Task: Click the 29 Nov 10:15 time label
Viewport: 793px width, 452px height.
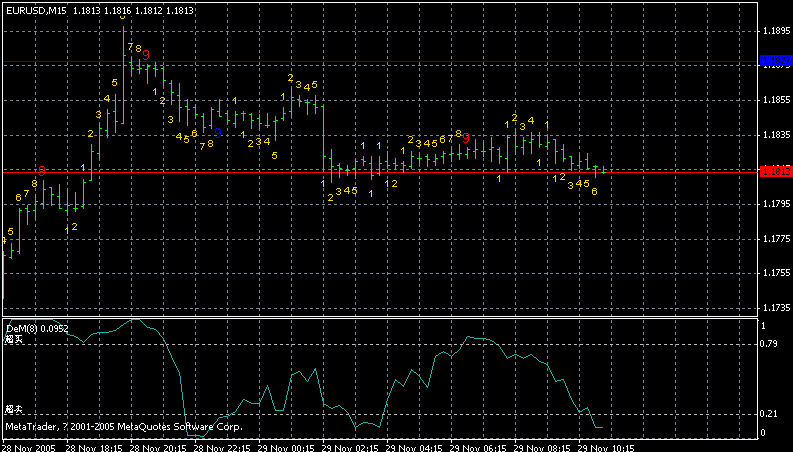Action: (x=607, y=447)
